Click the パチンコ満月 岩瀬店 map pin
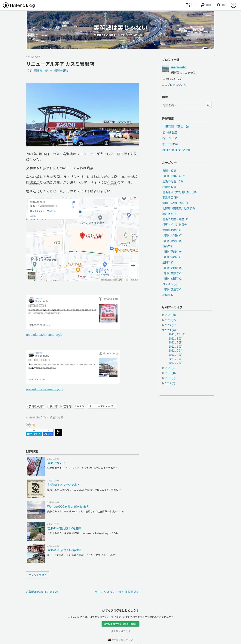This screenshot has width=241, height=644. [x=100, y=218]
